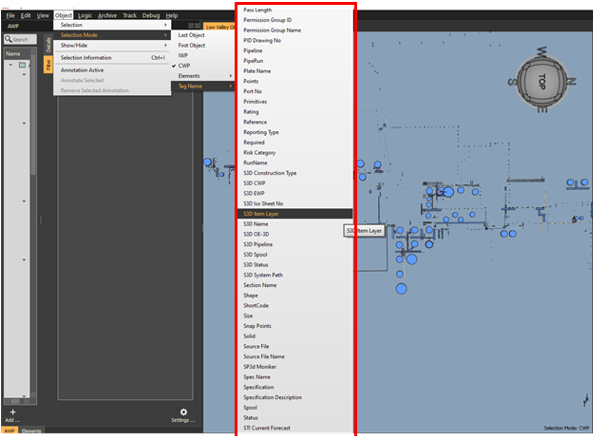Choose PipeRun tag name

(295, 61)
